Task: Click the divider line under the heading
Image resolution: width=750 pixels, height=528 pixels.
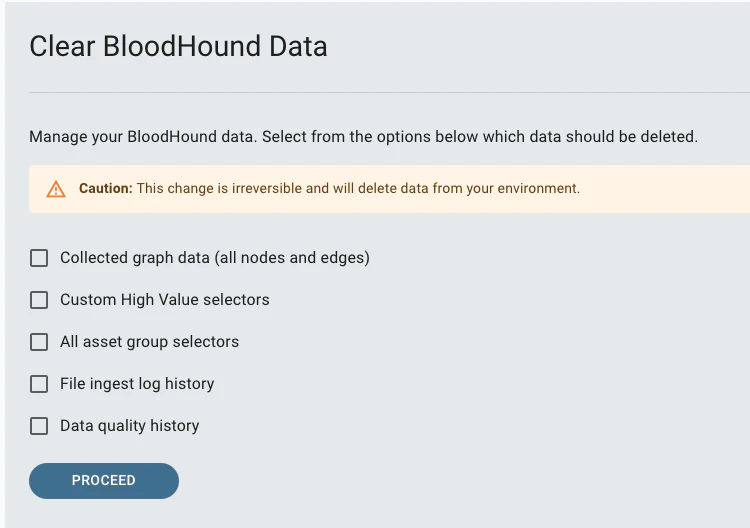Action: [389, 92]
